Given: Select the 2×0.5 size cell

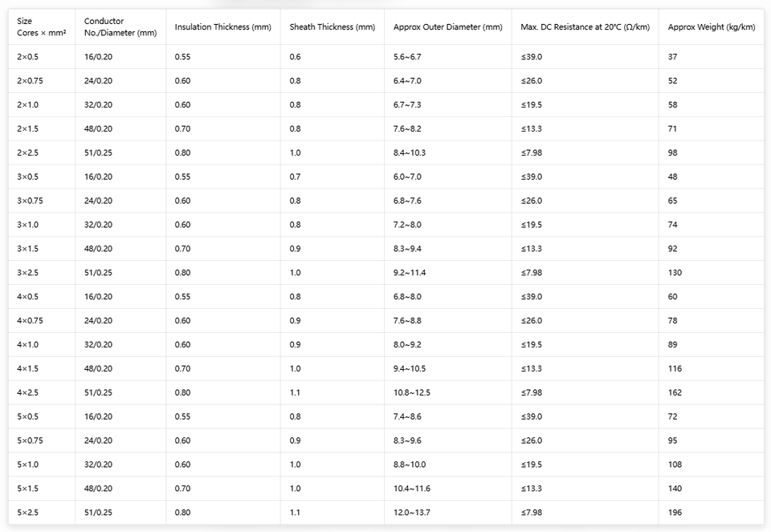Looking at the screenshot, I should [27, 57].
